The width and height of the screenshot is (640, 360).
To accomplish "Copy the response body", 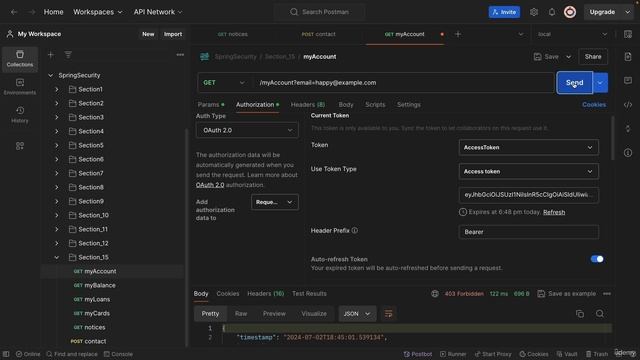I will (x=580, y=313).
